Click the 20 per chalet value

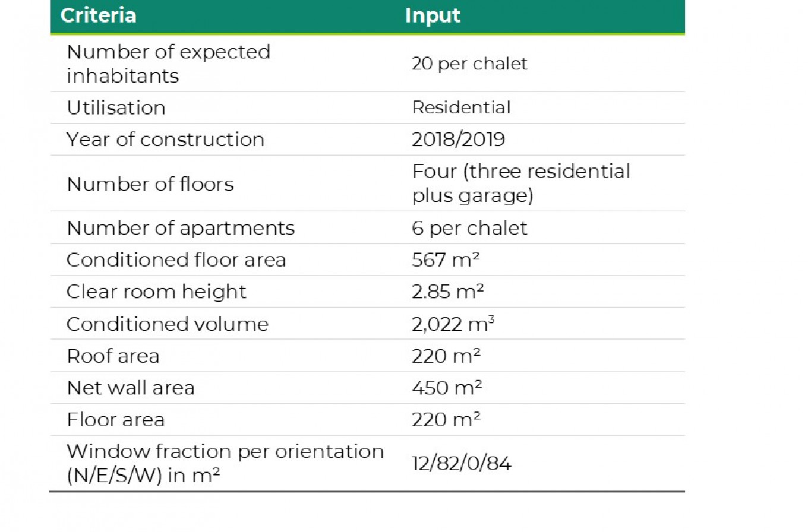(x=469, y=64)
